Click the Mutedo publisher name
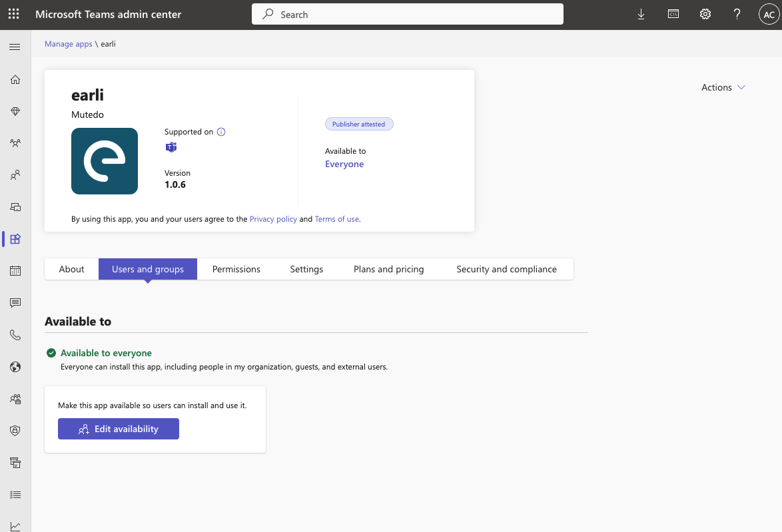The height and width of the screenshot is (532, 782). tap(87, 115)
